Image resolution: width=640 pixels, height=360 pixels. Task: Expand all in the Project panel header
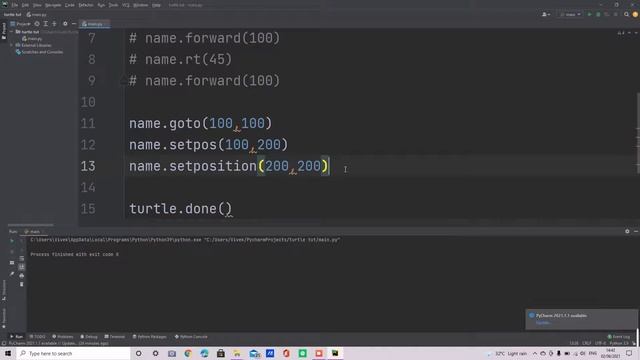45,24
